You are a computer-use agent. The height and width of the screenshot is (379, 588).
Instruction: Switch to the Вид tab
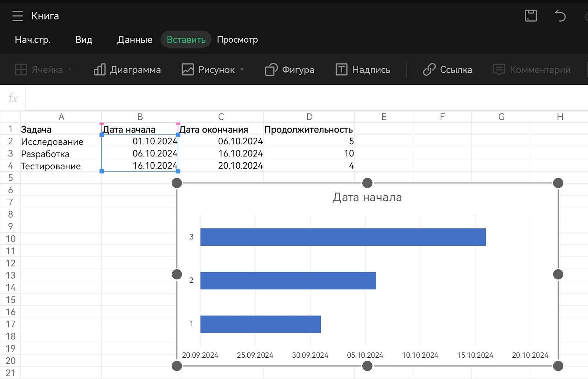pos(84,40)
